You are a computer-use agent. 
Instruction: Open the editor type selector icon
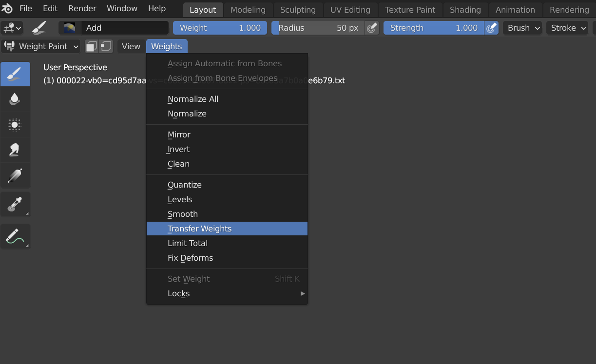coord(12,28)
